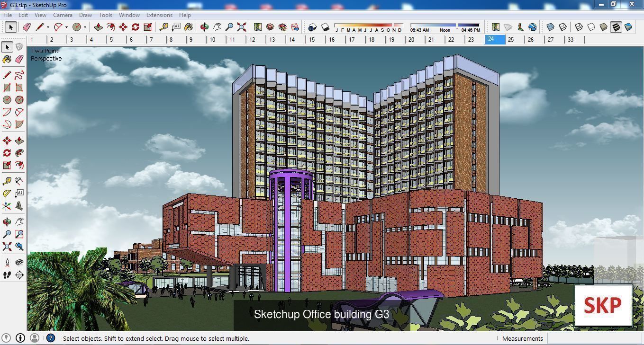Activate the Protractor tool
The image size is (644, 345).
pyautogui.click(x=7, y=193)
